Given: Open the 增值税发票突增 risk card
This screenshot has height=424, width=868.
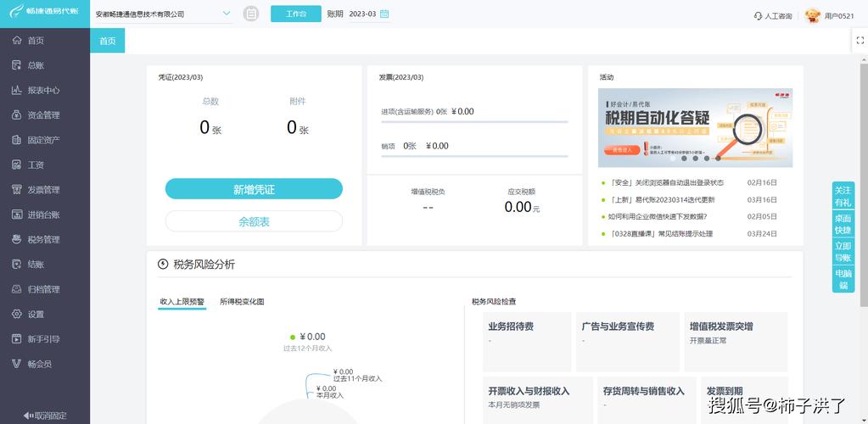Looking at the screenshot, I should 736,342.
